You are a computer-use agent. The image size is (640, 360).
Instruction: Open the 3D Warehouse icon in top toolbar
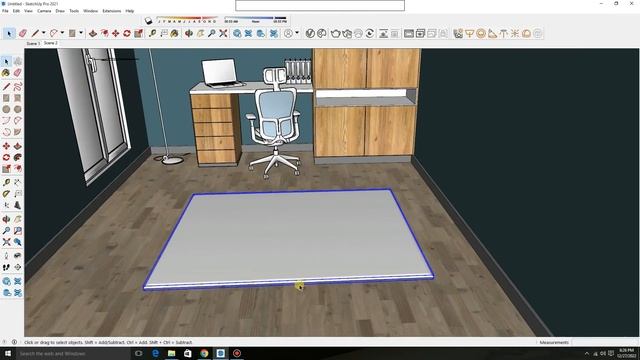[237, 33]
